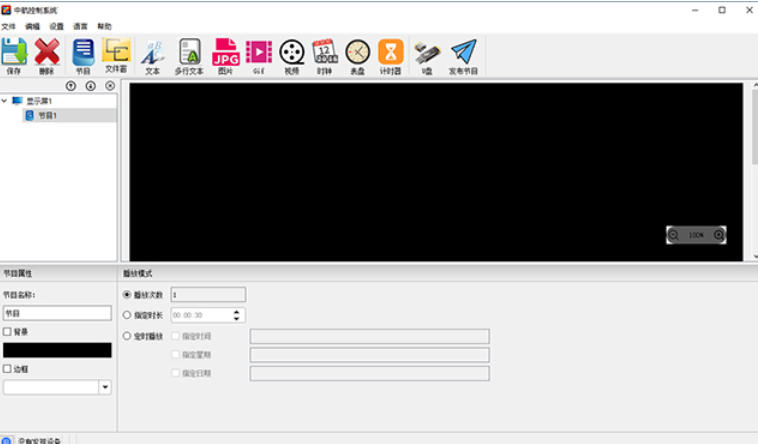Enable the Border (边框) checkbox

click(x=8, y=368)
